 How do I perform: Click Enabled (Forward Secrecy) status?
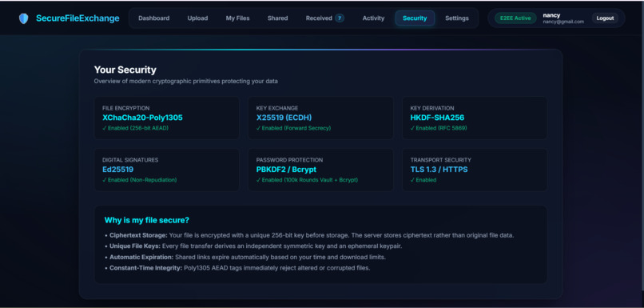[x=294, y=128]
